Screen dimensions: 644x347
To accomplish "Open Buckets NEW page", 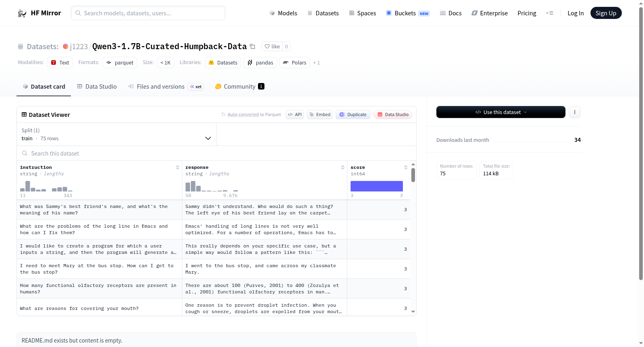I will pyautogui.click(x=408, y=13).
